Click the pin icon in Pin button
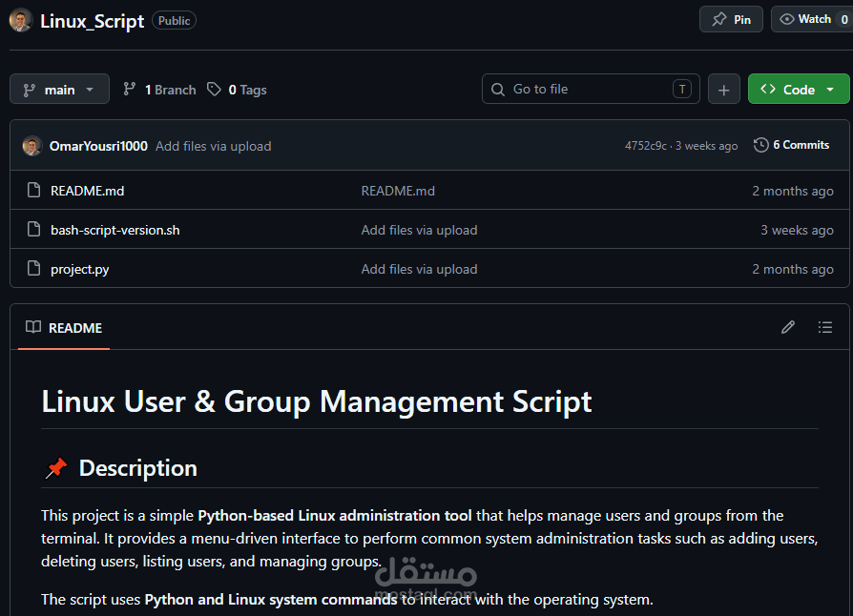The image size is (853, 616). 719,20
